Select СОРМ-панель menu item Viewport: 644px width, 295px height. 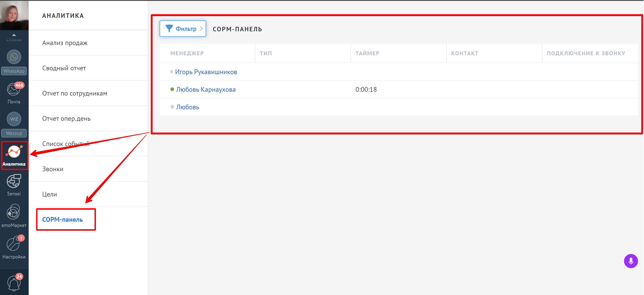coord(63,220)
